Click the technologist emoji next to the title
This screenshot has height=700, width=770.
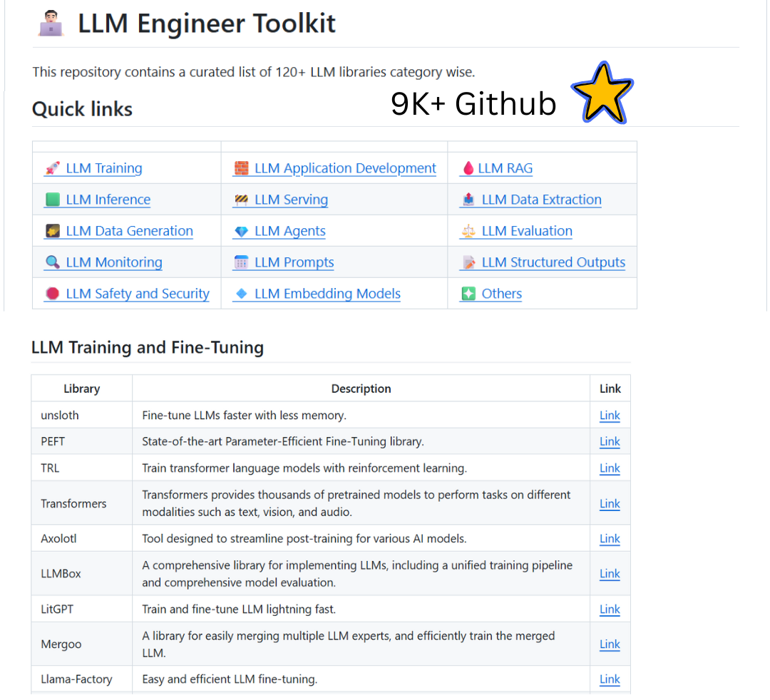pyautogui.click(x=51, y=24)
